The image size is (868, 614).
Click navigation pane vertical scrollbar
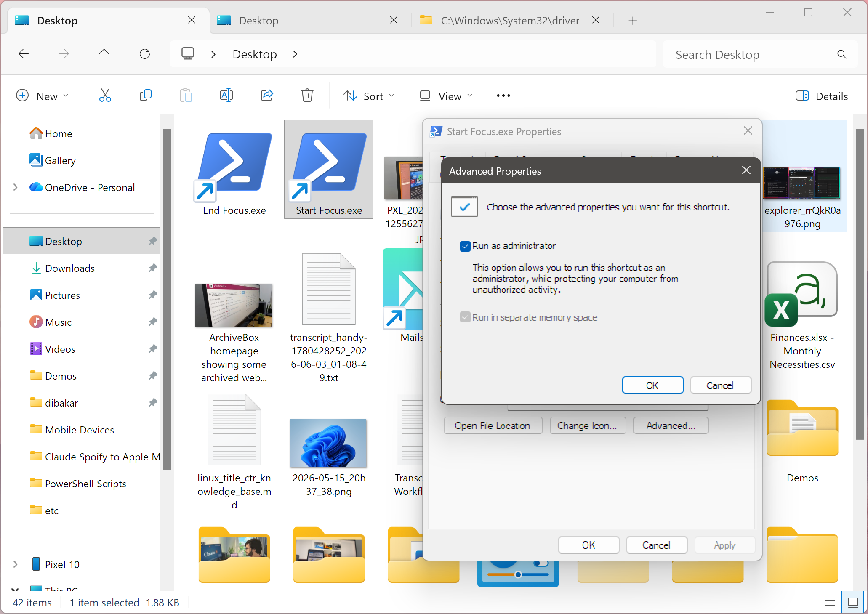[x=167, y=299]
